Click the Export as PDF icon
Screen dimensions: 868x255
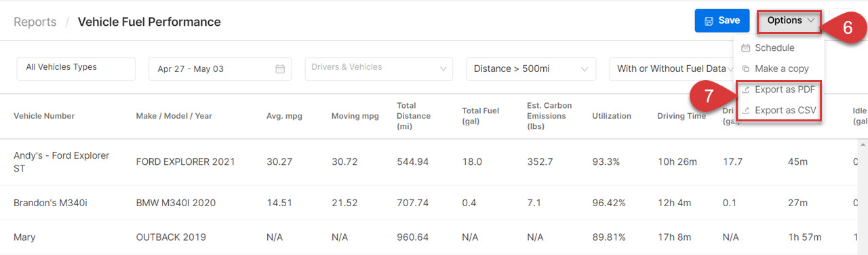(x=745, y=90)
